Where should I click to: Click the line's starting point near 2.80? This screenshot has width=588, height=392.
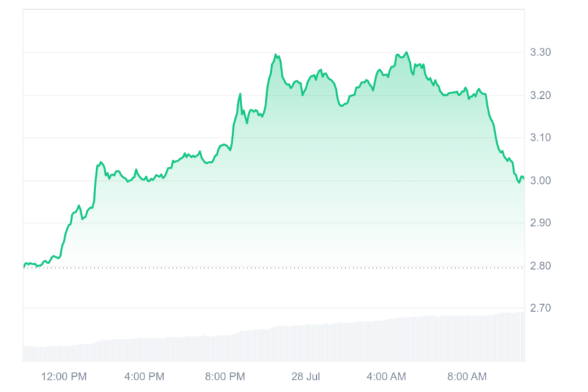tap(24, 267)
